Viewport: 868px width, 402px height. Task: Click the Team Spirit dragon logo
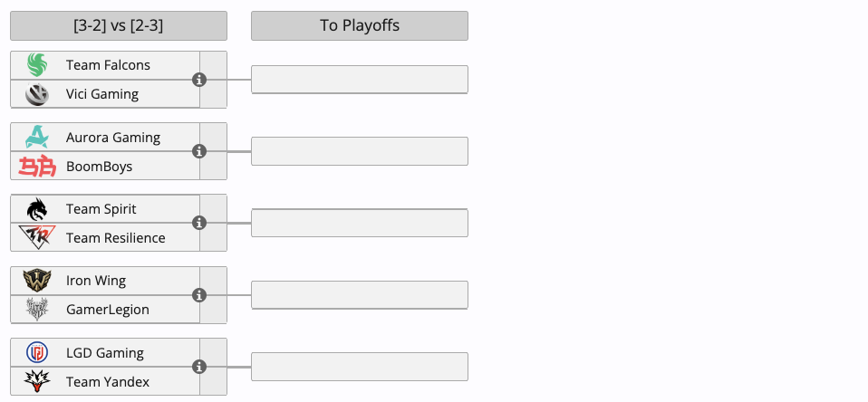(x=37, y=209)
